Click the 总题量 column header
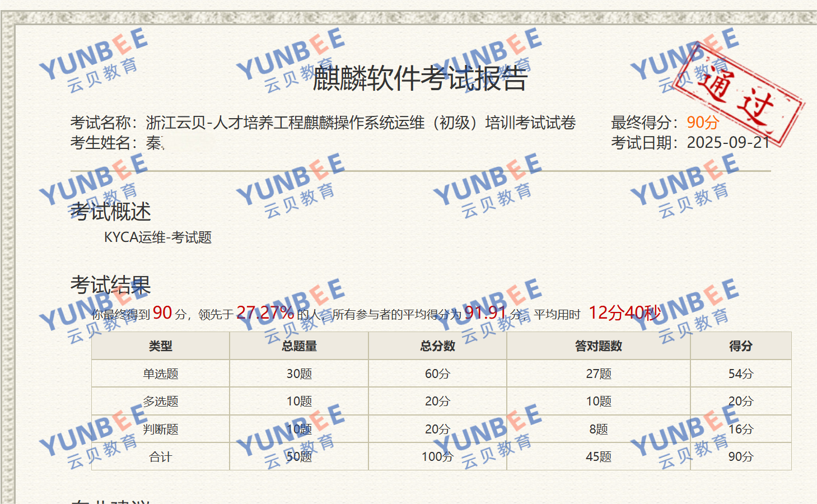 pyautogui.click(x=299, y=346)
